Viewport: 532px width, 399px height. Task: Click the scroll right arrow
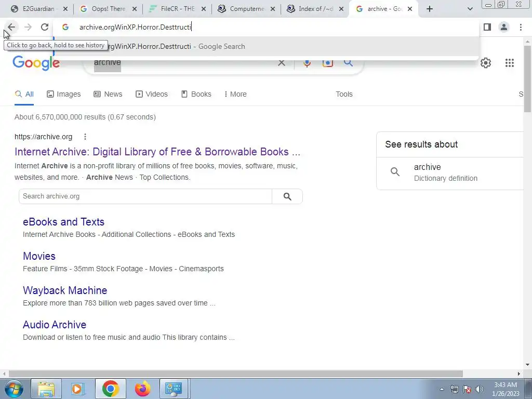tap(519, 374)
